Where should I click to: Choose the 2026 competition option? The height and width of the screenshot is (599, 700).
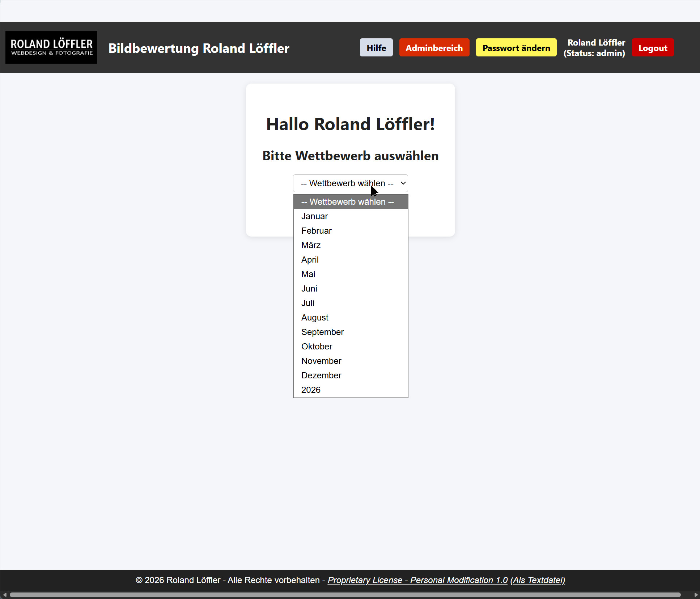click(310, 390)
